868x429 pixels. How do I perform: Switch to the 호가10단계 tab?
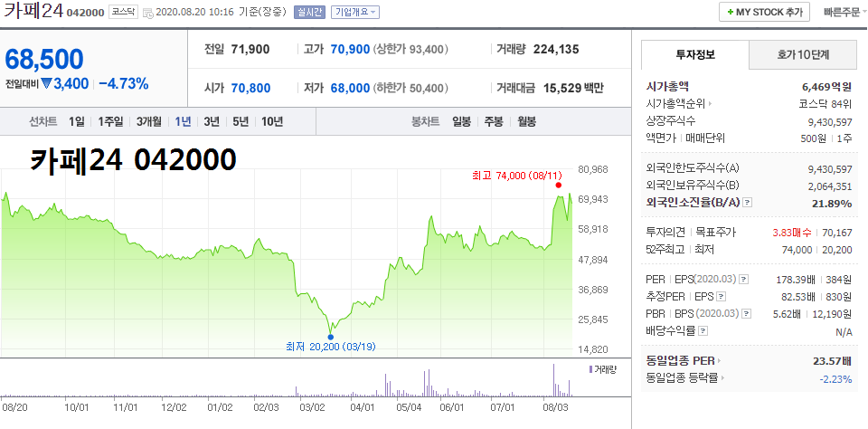click(x=803, y=55)
